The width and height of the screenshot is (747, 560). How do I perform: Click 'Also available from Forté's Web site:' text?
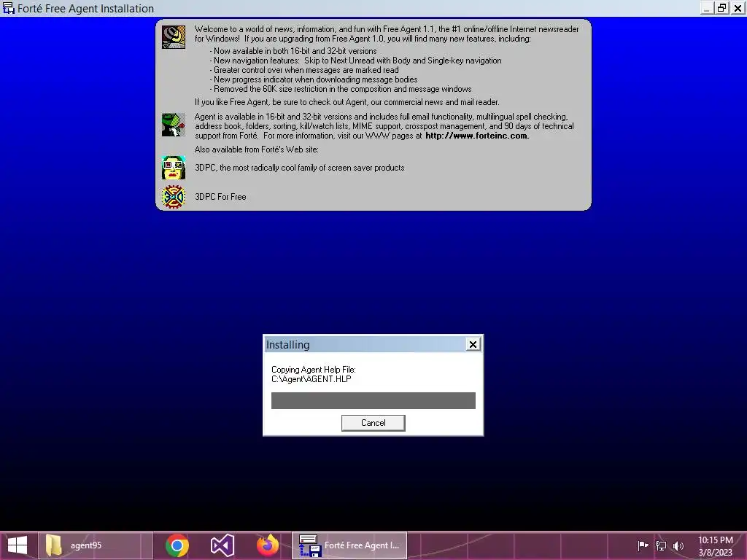click(x=256, y=149)
